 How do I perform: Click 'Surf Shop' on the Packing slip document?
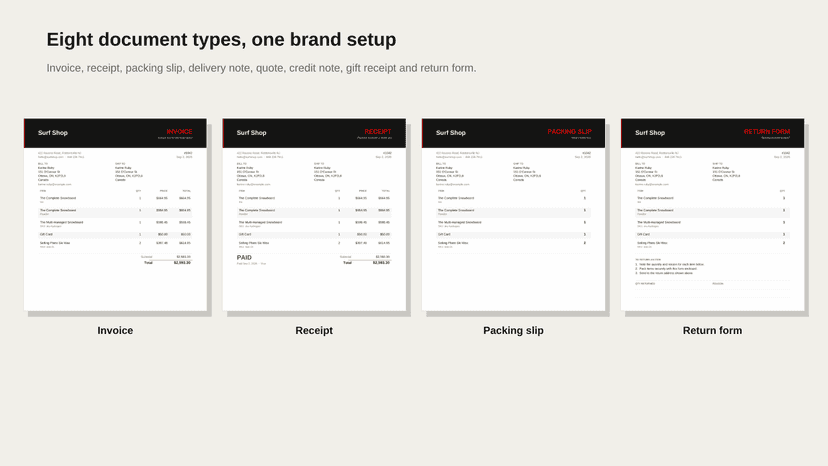(x=451, y=133)
